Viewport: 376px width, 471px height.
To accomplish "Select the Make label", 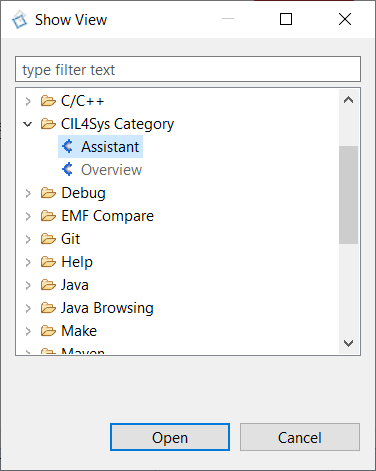I will coord(79,331).
